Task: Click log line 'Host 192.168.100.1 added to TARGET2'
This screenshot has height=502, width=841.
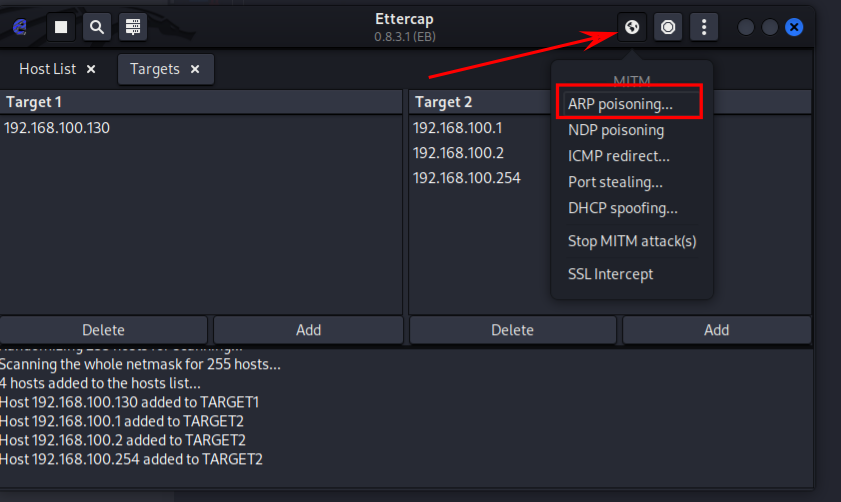Action: pos(122,421)
